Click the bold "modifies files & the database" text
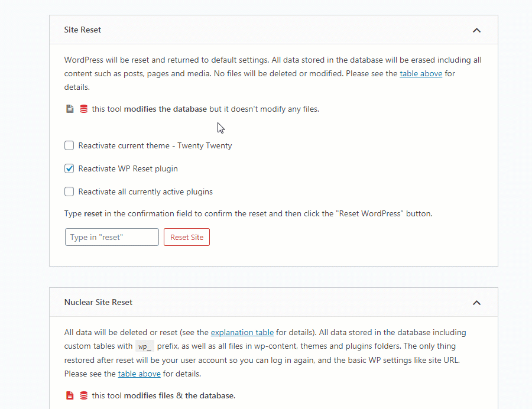 tap(179, 395)
